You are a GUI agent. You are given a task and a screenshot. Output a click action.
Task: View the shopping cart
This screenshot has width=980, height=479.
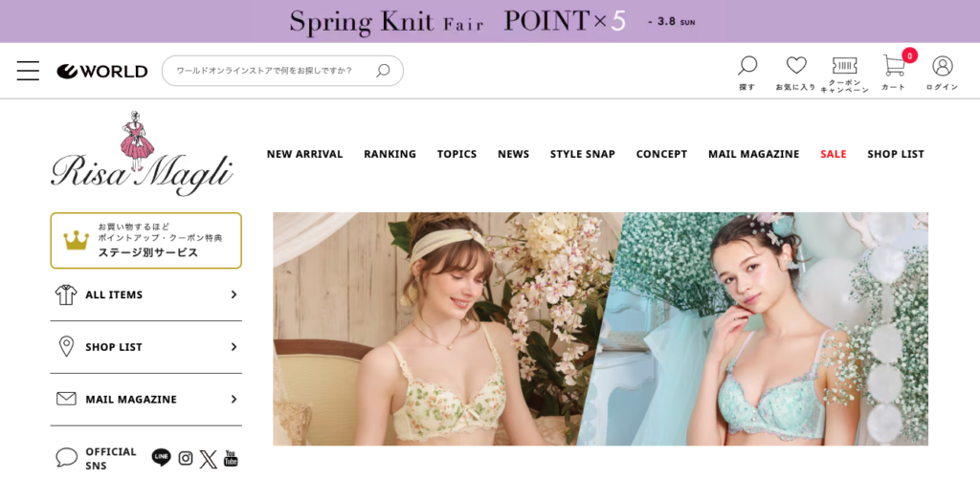point(894,66)
